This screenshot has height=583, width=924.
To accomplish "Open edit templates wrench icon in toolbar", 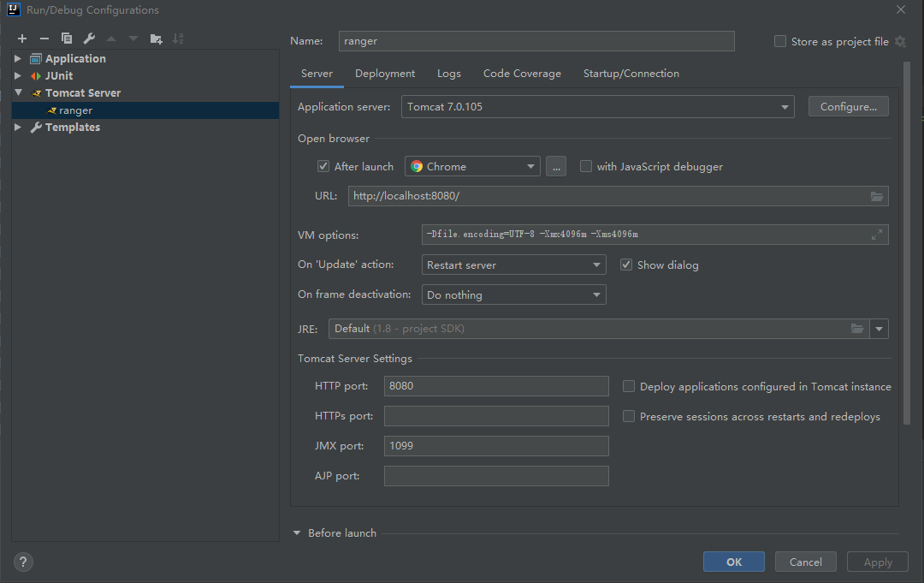I will [89, 39].
